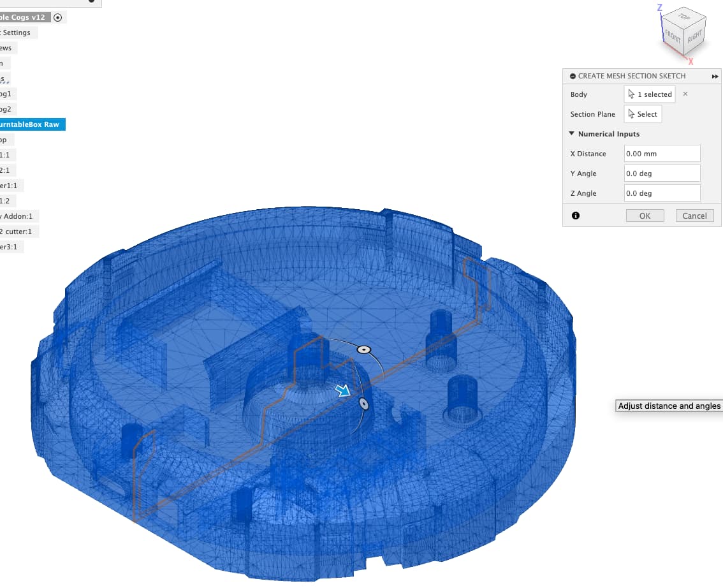
Task: Click the upper rotation handle on the arc
Action: 363,349
